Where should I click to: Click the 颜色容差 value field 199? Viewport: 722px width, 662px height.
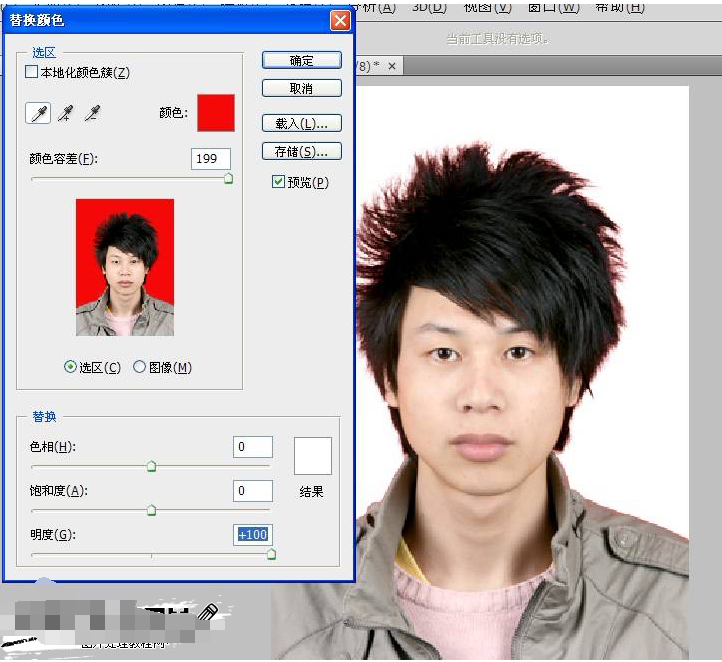211,159
